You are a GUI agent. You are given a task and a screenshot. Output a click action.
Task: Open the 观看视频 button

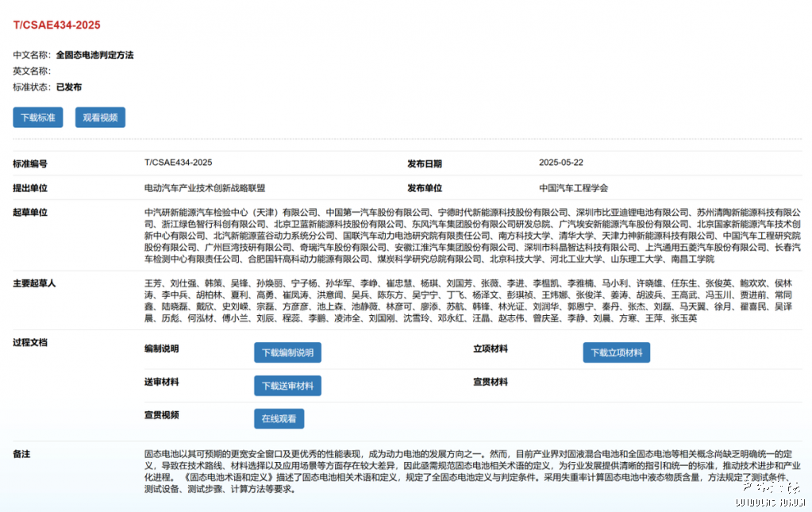[x=100, y=117]
